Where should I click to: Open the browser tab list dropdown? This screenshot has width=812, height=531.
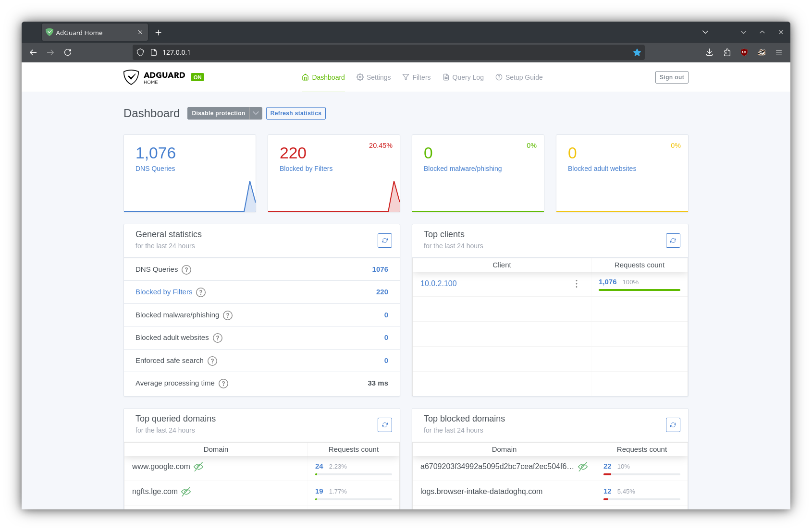click(x=705, y=32)
